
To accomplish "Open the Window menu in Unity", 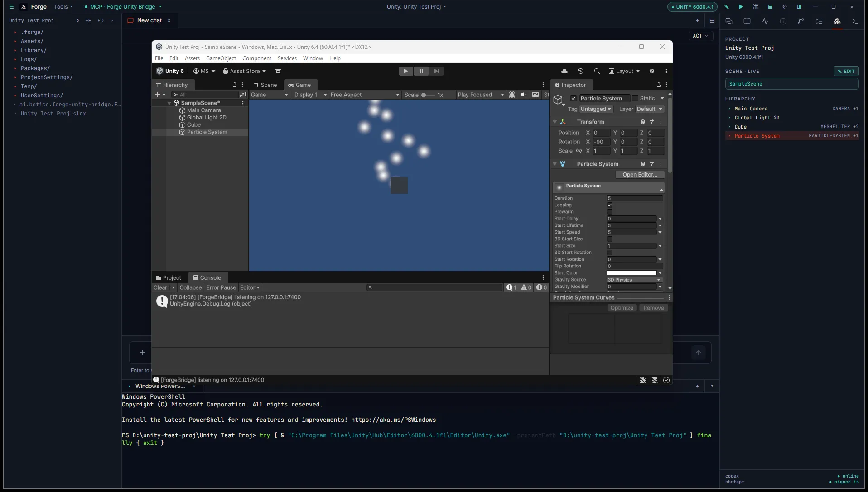I will pos(313,58).
